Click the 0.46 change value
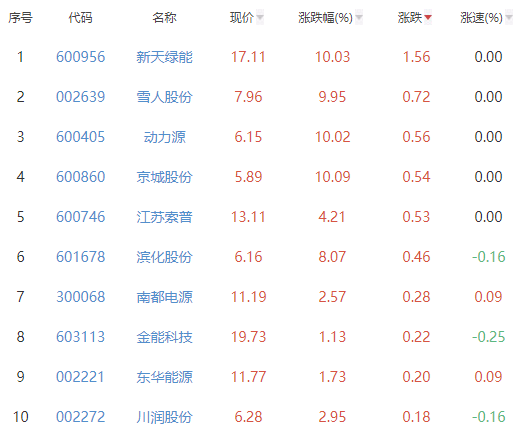 tap(416, 257)
